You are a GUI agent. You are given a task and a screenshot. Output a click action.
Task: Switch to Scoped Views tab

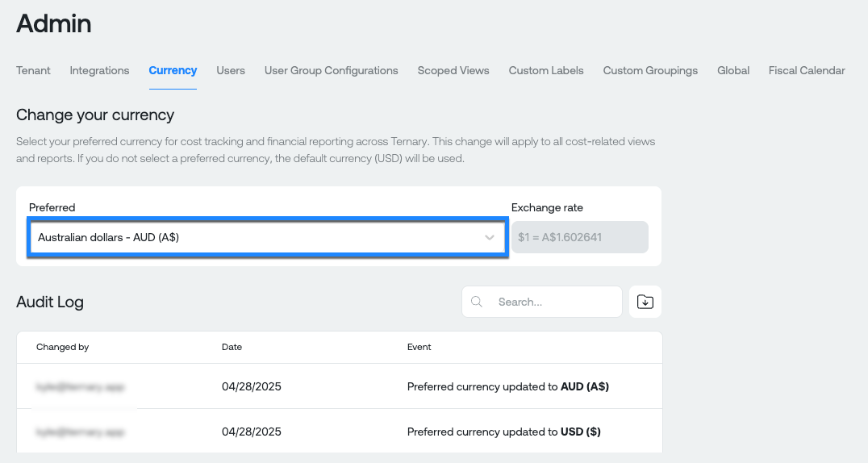click(x=453, y=70)
